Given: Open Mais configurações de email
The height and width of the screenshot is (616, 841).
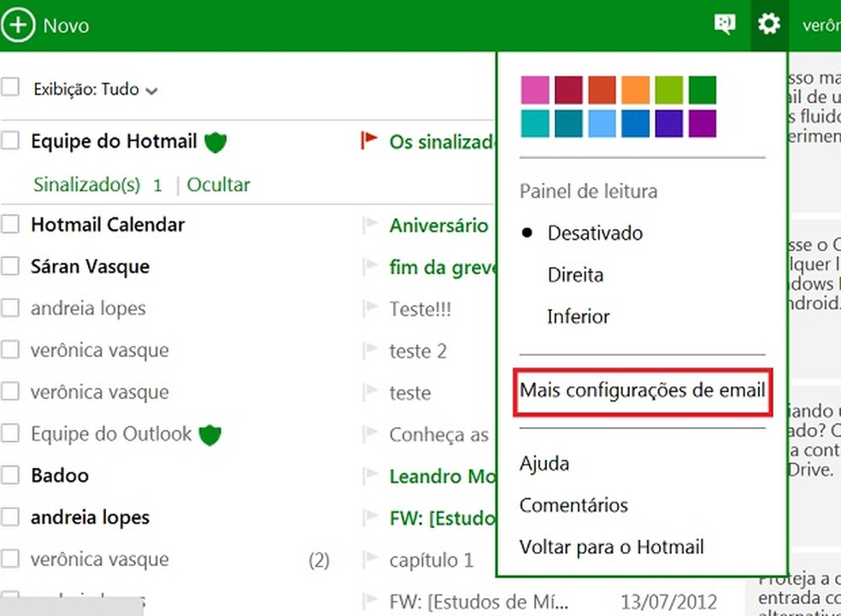Looking at the screenshot, I should (643, 390).
